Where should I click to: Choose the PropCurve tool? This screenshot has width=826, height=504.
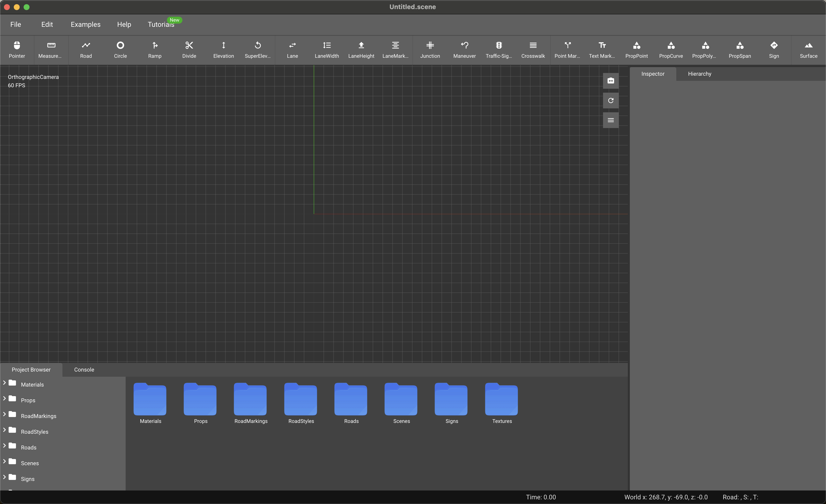pyautogui.click(x=671, y=50)
